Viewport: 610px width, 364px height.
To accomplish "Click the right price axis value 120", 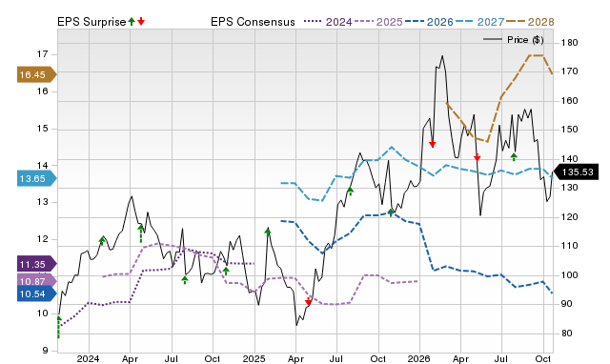I will point(570,217).
